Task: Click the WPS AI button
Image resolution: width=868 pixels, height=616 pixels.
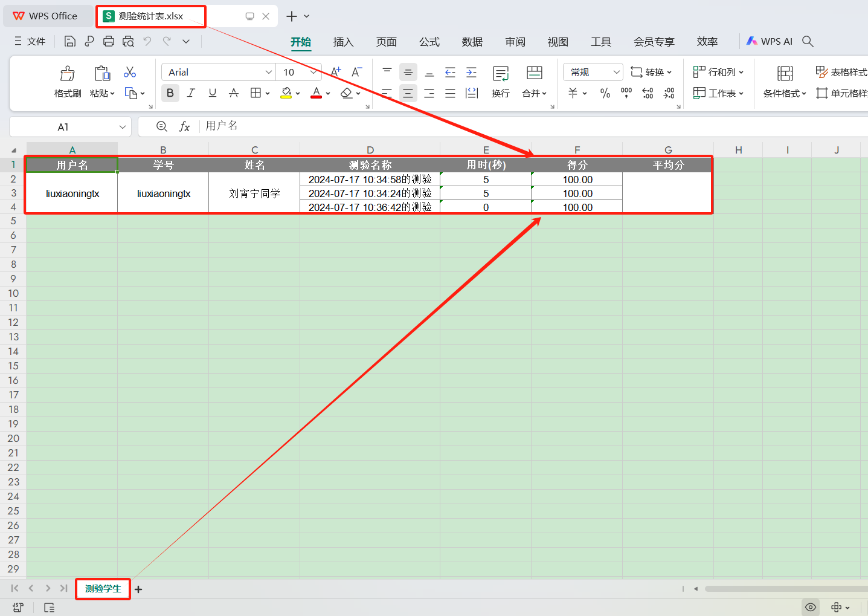Action: click(x=769, y=41)
